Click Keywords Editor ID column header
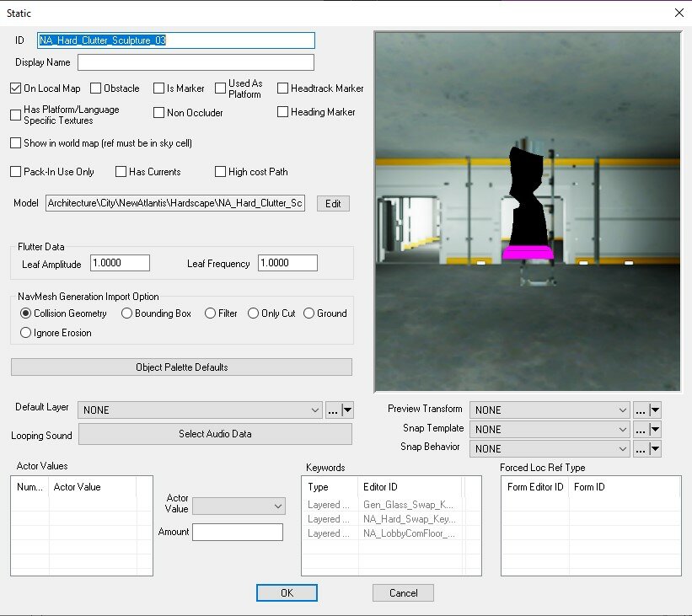The width and height of the screenshot is (692, 616). [410, 487]
